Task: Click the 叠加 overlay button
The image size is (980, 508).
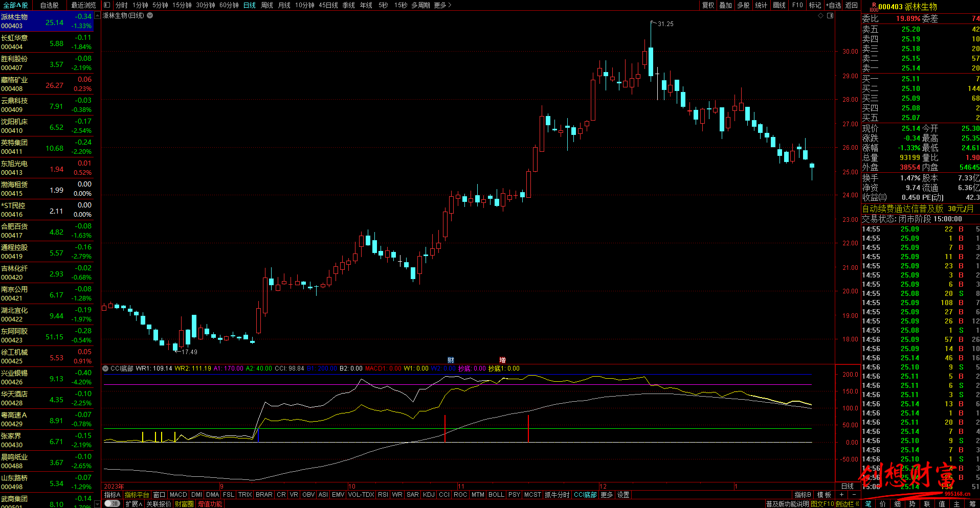Action: click(x=725, y=5)
